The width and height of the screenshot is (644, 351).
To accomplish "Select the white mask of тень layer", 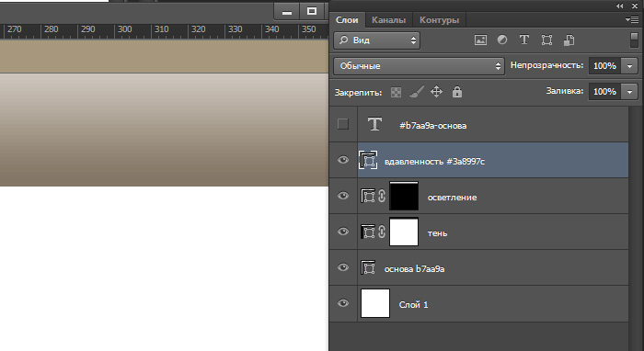I will (x=404, y=232).
